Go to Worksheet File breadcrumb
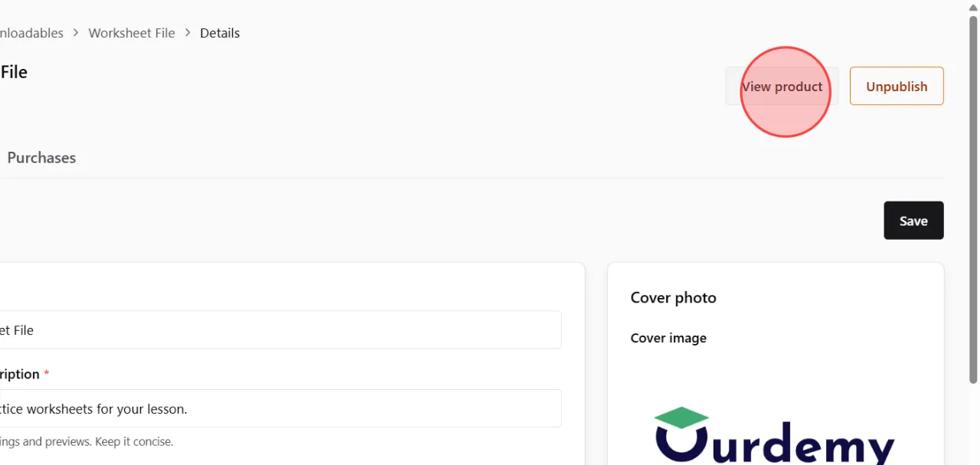The image size is (980, 465). point(132,33)
